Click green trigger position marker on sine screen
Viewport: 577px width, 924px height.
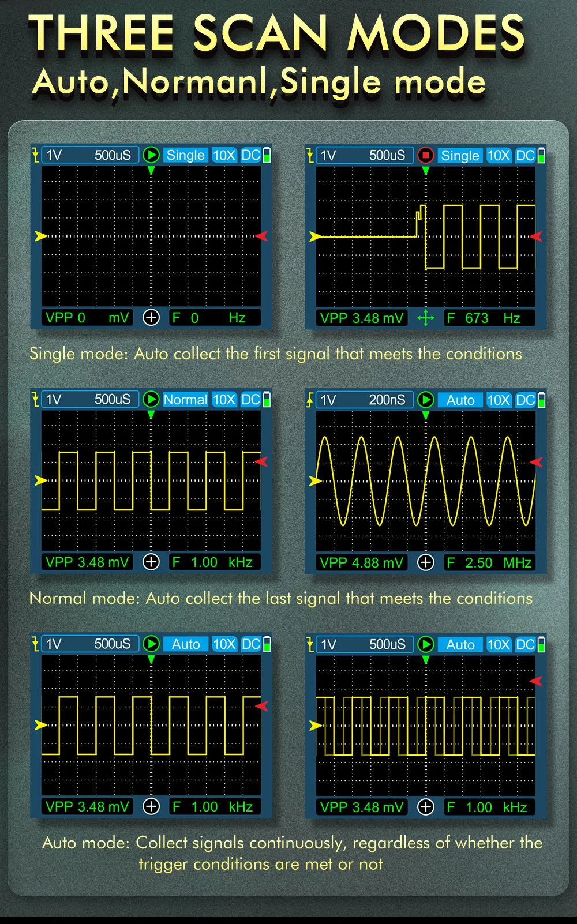coord(426,415)
